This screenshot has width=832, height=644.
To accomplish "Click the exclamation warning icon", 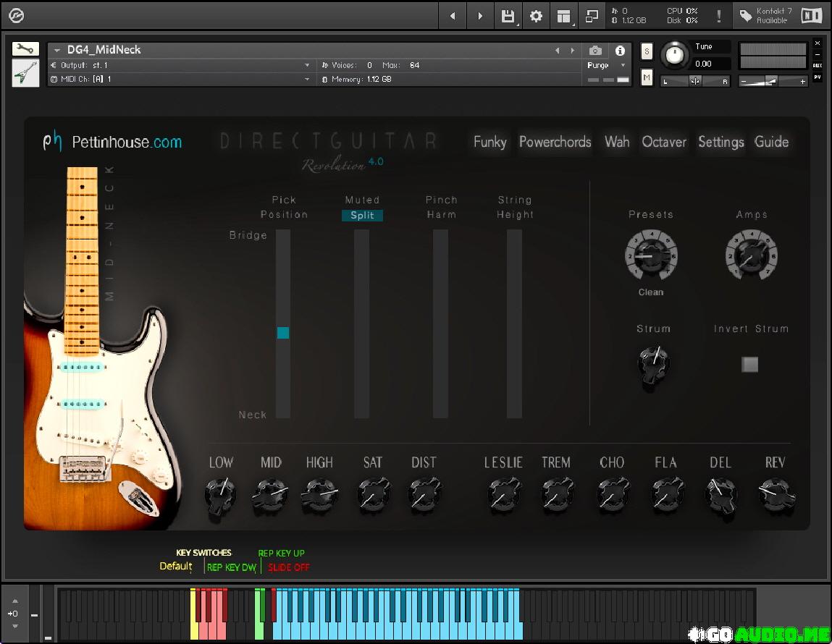I will (718, 16).
